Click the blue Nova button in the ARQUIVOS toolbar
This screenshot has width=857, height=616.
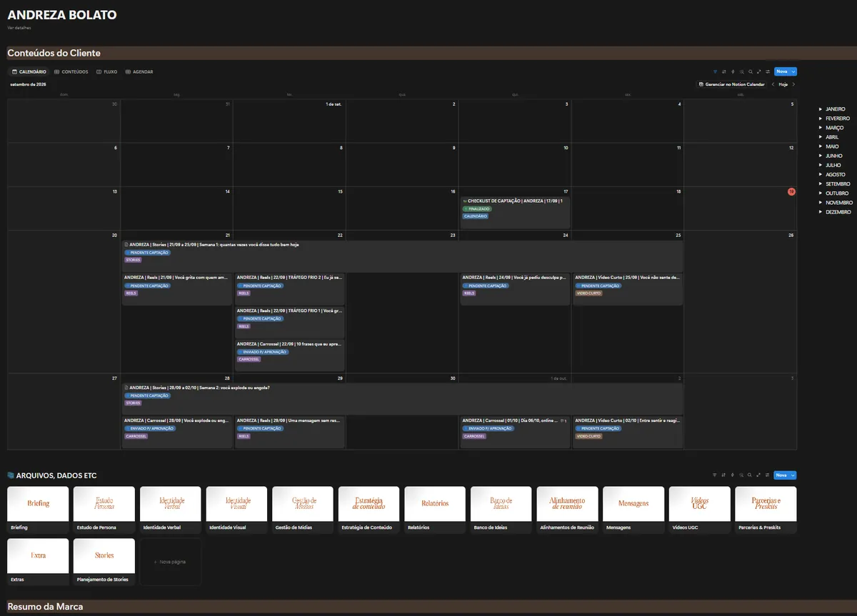(782, 475)
